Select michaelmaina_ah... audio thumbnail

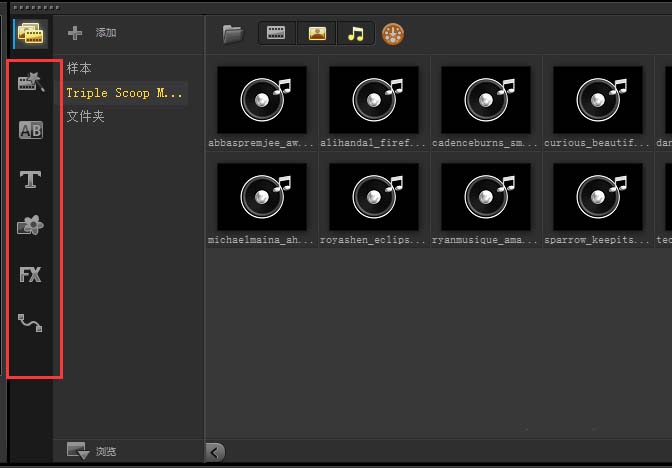[262, 197]
